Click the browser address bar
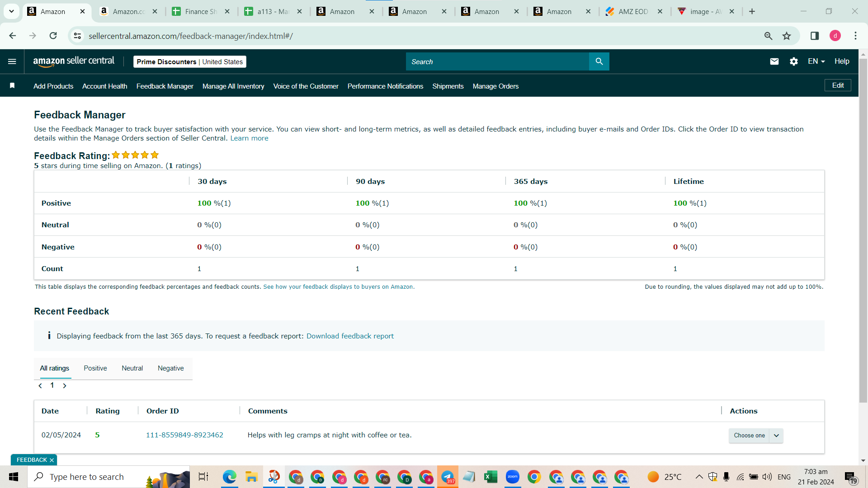This screenshot has width=868, height=488. (x=420, y=36)
